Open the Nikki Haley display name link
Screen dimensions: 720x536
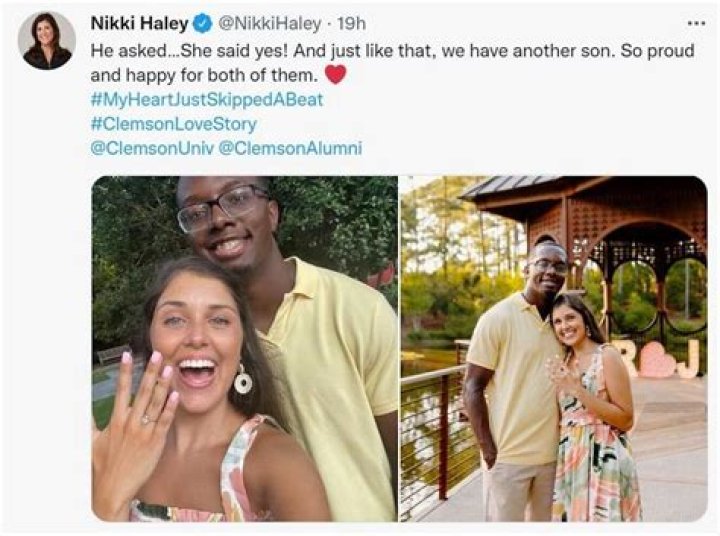(x=139, y=23)
